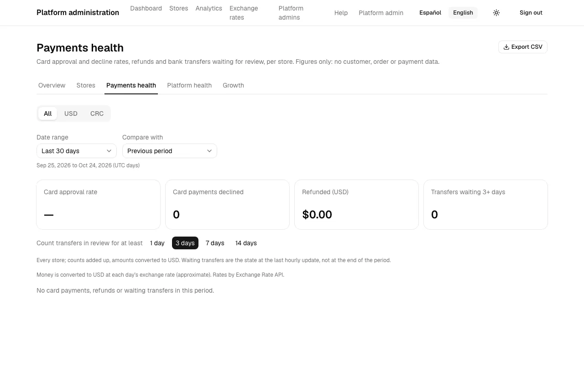
Task: Filter figures by CRC currency
Action: pos(97,113)
